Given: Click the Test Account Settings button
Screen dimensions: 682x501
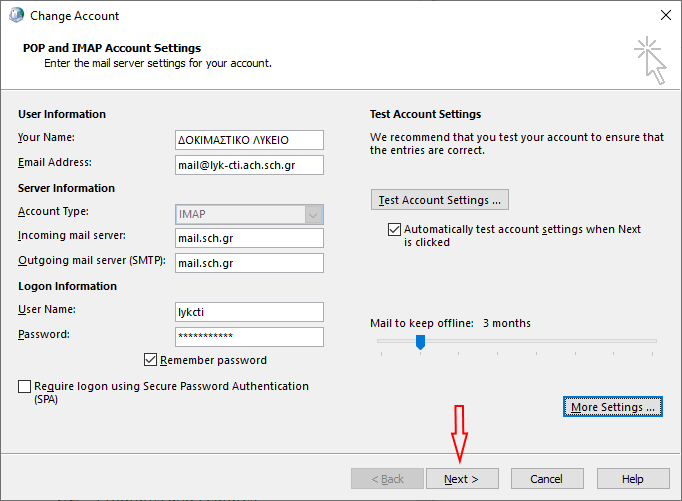Looking at the screenshot, I should (x=439, y=200).
